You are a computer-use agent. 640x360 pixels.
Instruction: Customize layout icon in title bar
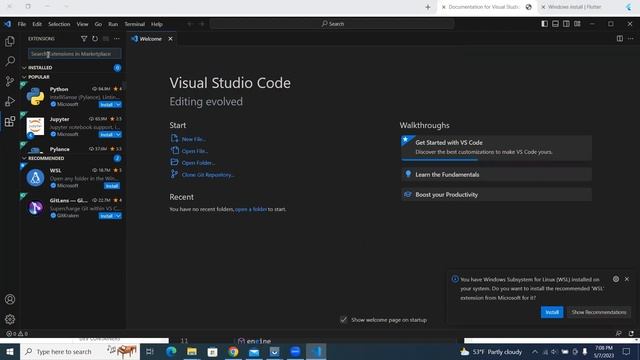coord(577,24)
